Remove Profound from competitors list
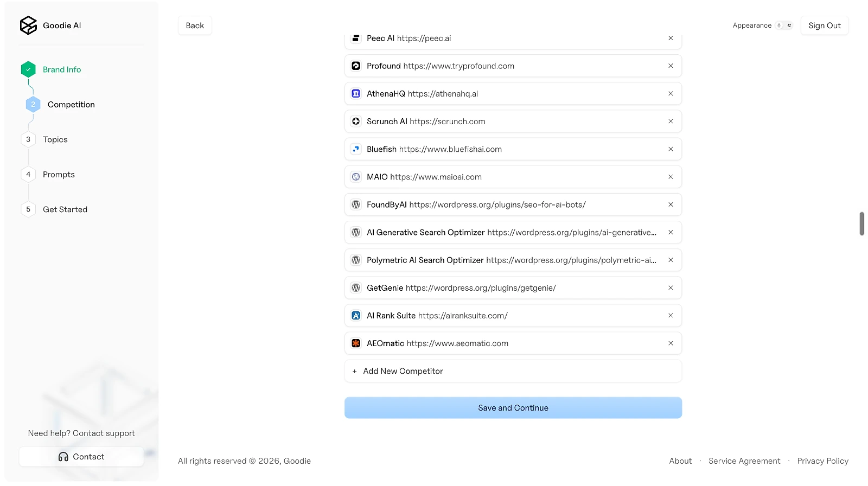Screen dimensions: 868x486 671,66
